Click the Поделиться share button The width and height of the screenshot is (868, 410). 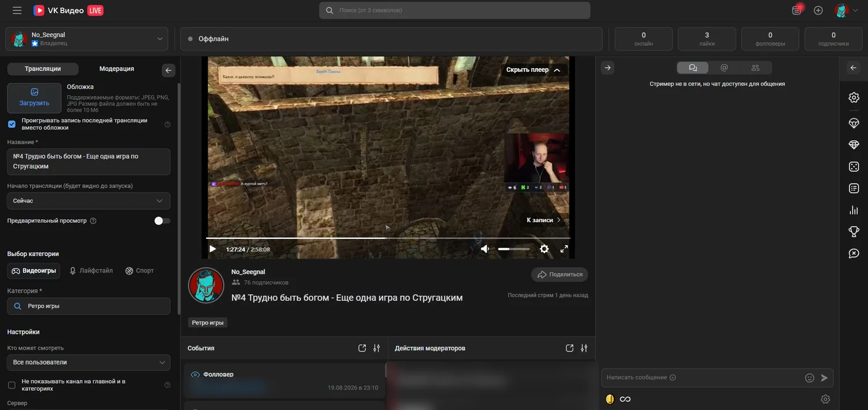[560, 274]
